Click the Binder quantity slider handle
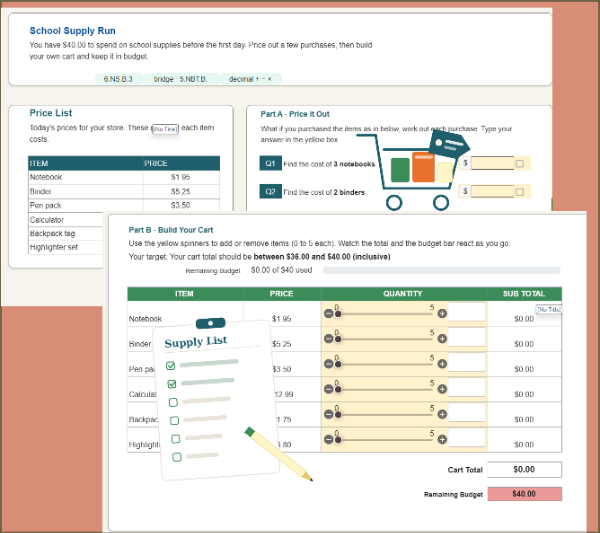Screen dimensions: 600x533 pyautogui.click(x=338, y=339)
